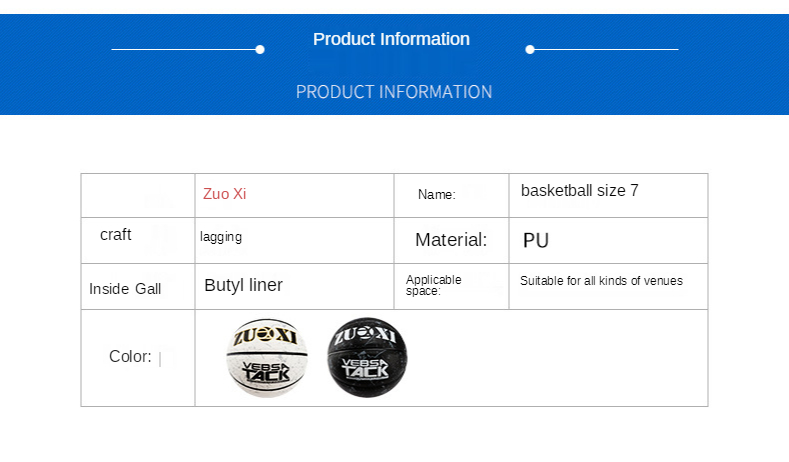Click the PRODUCT INFORMATION subtitle text
This screenshot has width=789, height=462.
click(394, 92)
